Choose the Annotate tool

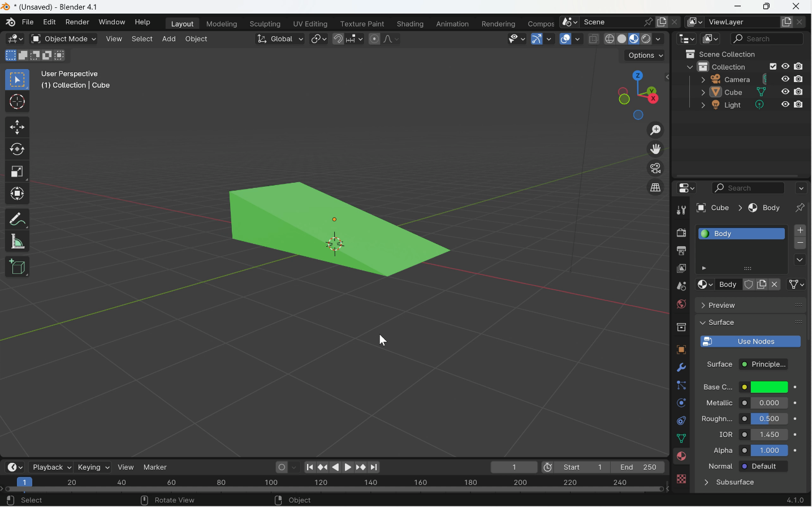17,219
